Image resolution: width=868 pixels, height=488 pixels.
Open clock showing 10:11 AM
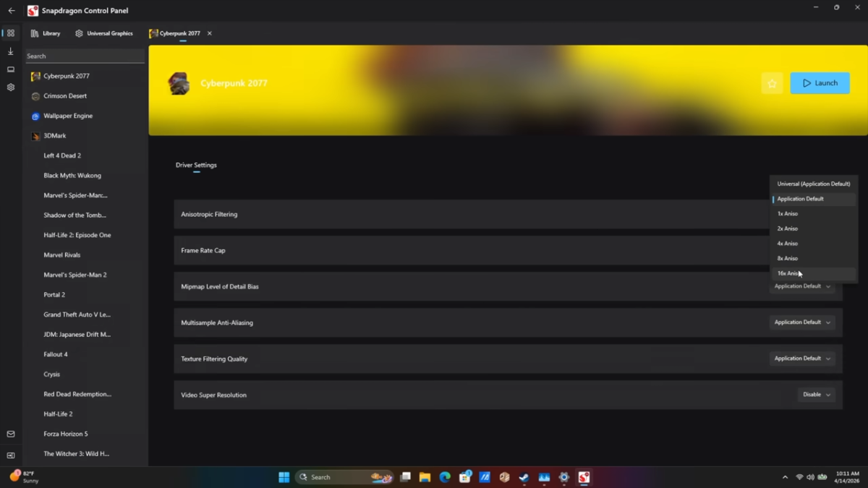[848, 477]
